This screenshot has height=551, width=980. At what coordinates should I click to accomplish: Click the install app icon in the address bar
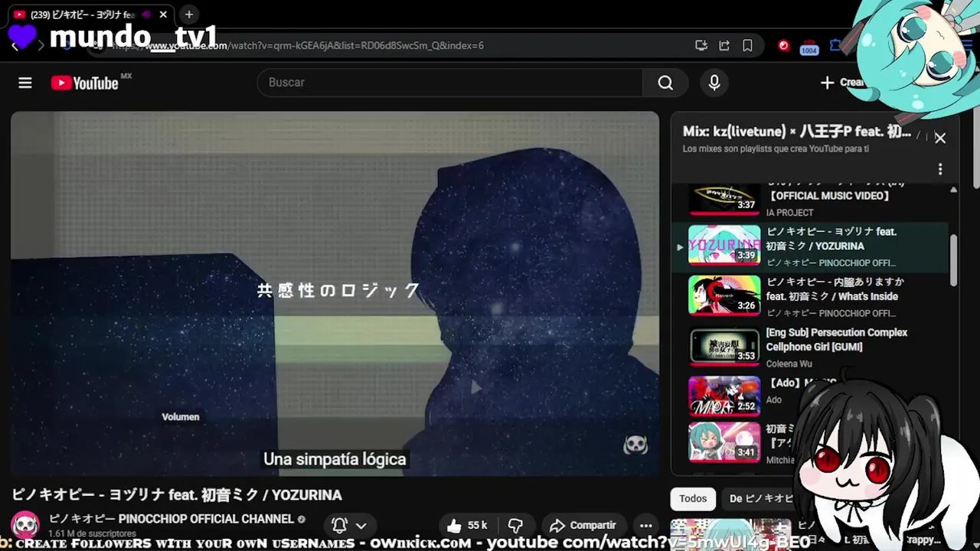click(701, 45)
